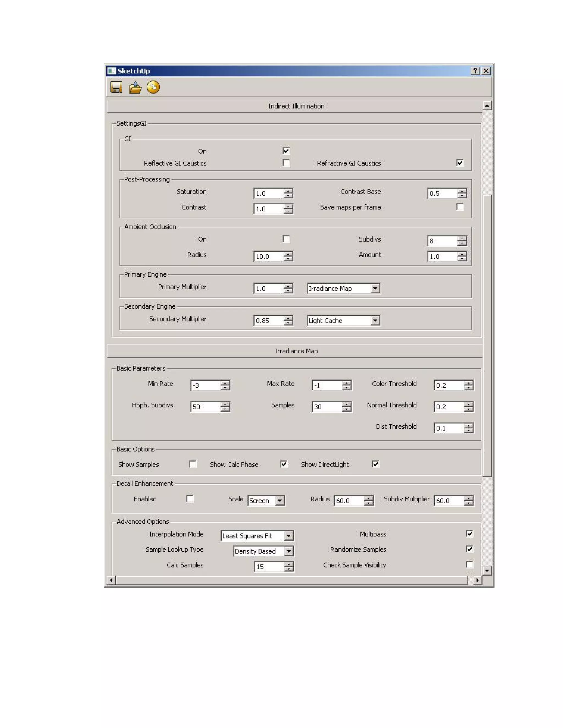Open the Primary Engine Irradiance Map dropdown
The image size is (563, 728).
pos(375,288)
